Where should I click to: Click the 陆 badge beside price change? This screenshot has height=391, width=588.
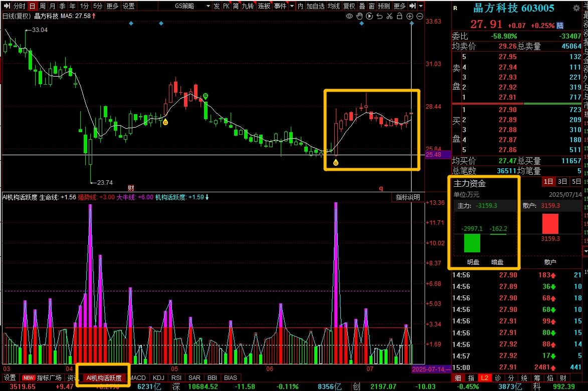tap(560, 26)
